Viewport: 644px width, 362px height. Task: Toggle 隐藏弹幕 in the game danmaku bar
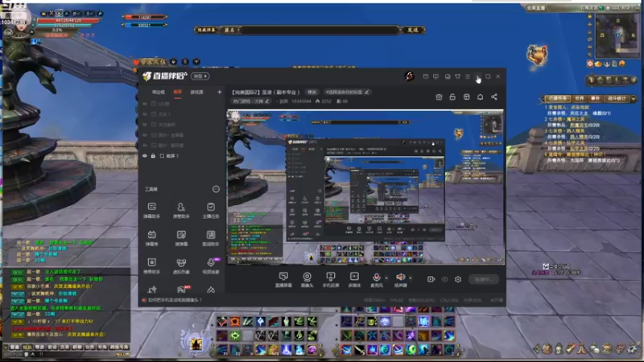[x=206, y=30]
